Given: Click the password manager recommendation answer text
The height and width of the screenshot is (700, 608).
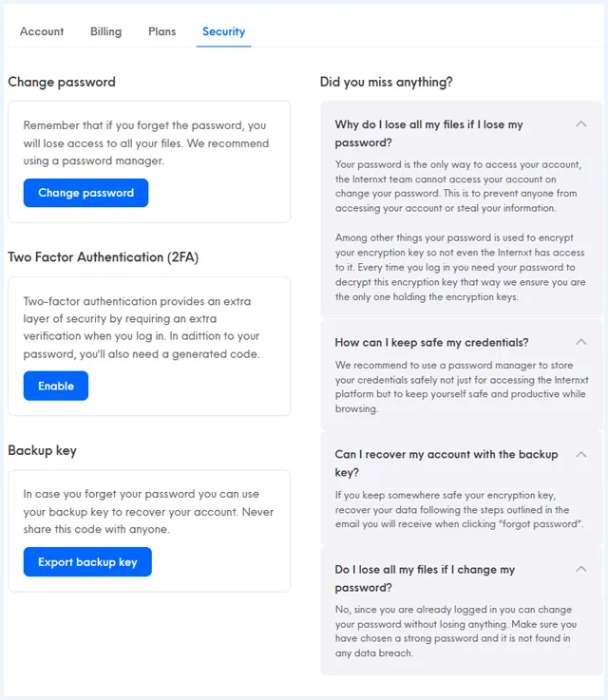Looking at the screenshot, I should coord(462,387).
